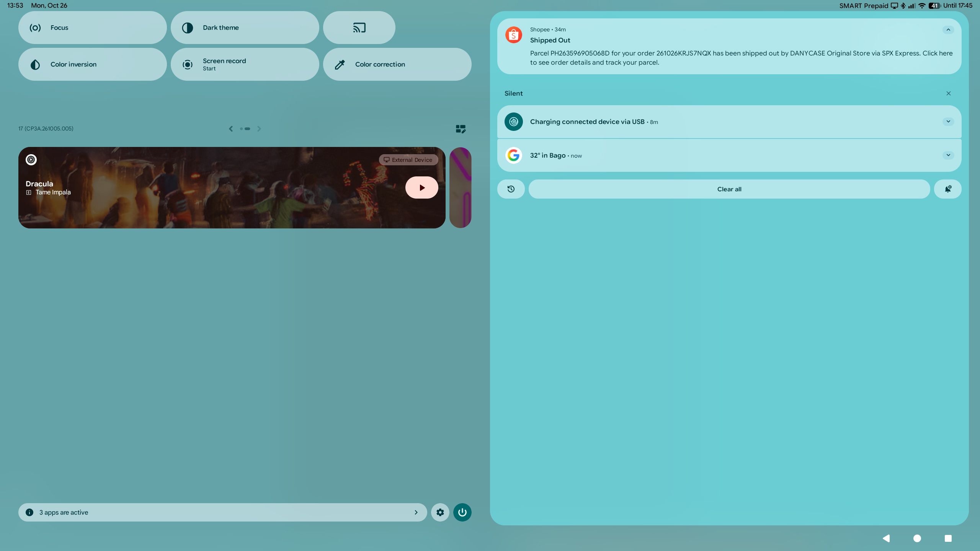Screen dimensions: 980x551
Task: Tap the Bluetooth status icon
Action: point(903,6)
